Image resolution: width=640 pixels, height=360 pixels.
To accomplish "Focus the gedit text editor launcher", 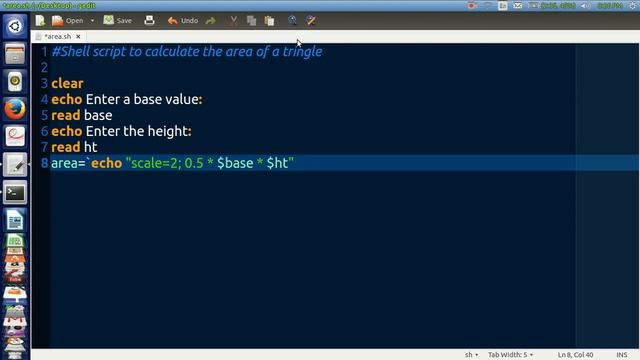I will point(15,164).
